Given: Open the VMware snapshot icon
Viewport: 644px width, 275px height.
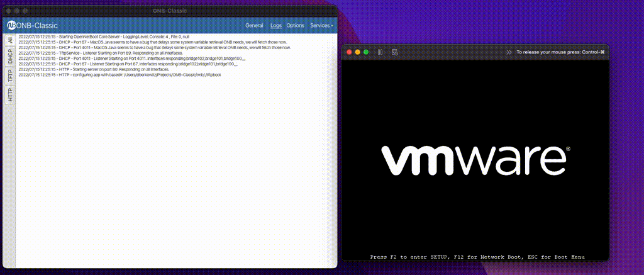Looking at the screenshot, I should coord(394,52).
